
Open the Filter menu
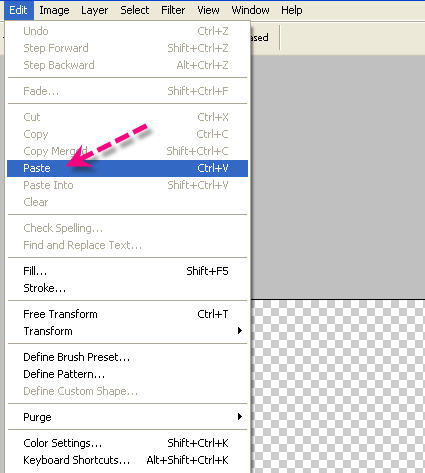click(x=173, y=10)
